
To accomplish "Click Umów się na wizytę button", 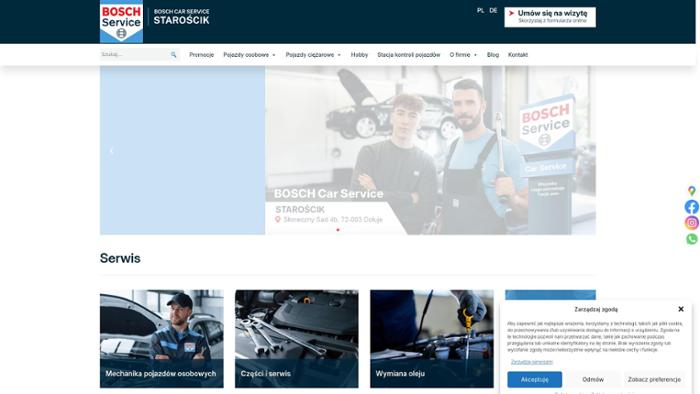I will click(550, 17).
